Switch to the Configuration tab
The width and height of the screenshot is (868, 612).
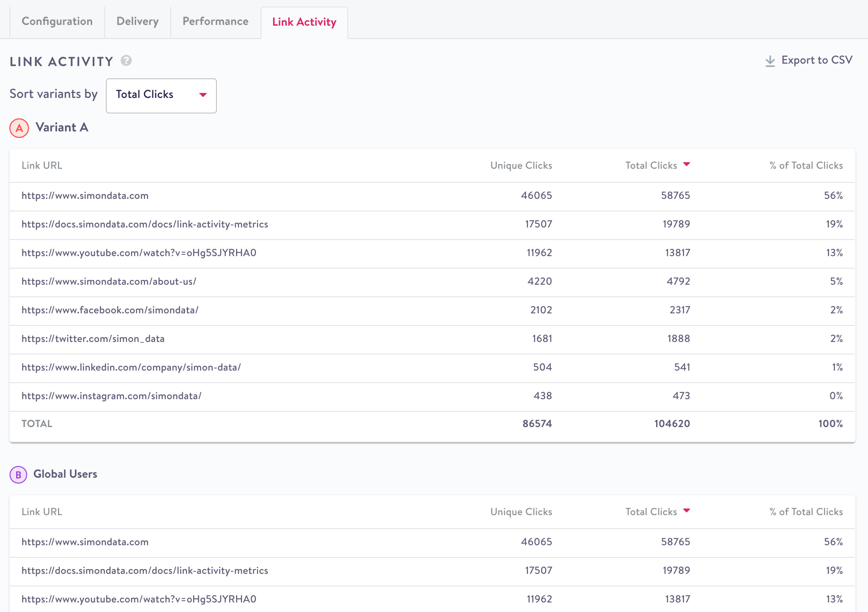pos(57,22)
